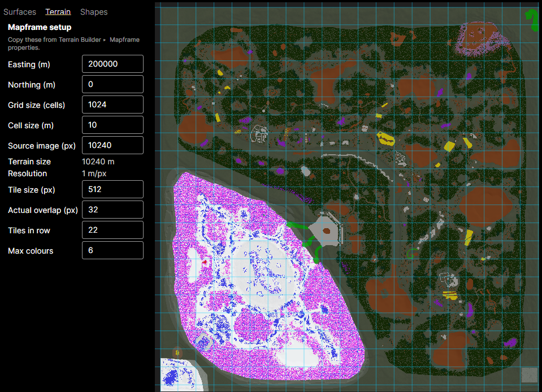542x392 pixels.
Task: Click the 'Resolution' label
Action: point(27,173)
